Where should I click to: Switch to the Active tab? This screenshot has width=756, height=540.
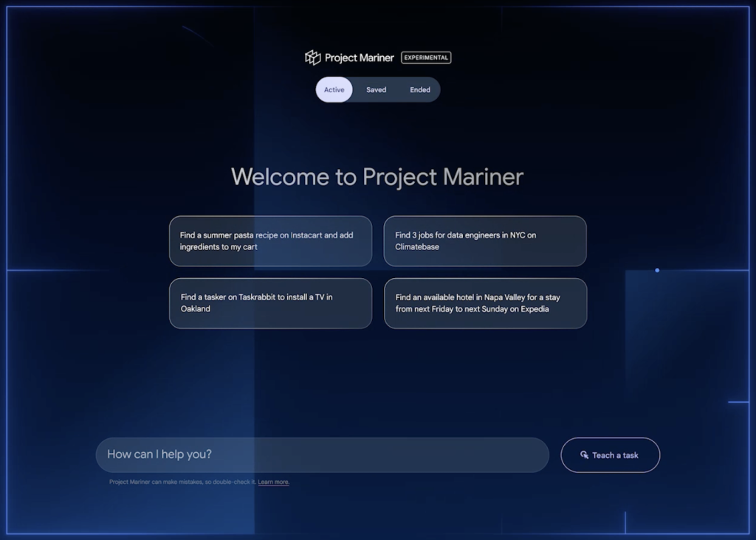click(x=334, y=89)
